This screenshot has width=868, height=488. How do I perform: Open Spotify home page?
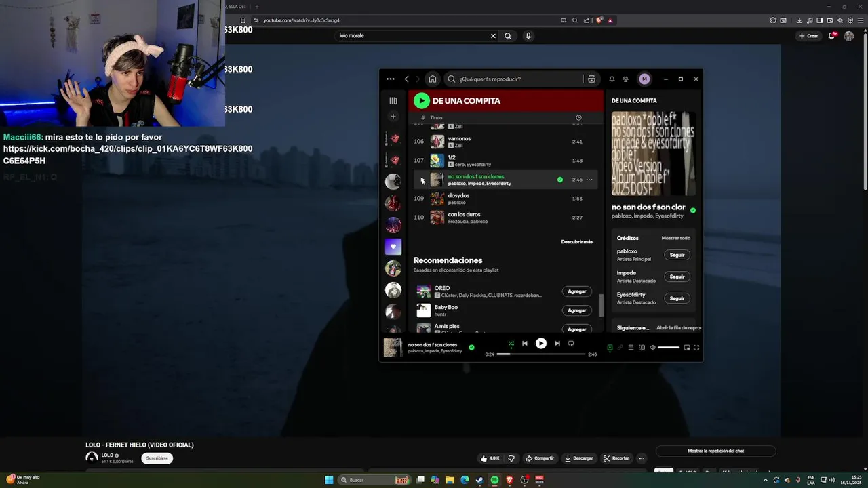coord(433,79)
